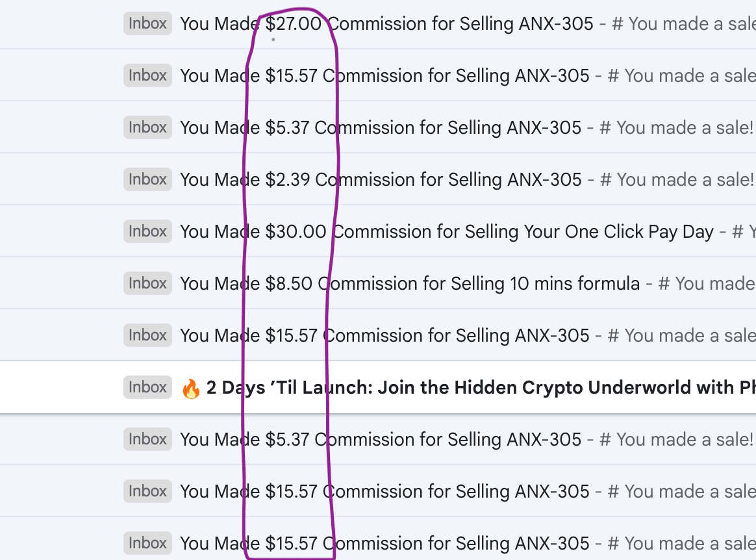Click the Inbox label on the last $5.37 email
The width and height of the screenshot is (756, 560).
[x=147, y=440]
